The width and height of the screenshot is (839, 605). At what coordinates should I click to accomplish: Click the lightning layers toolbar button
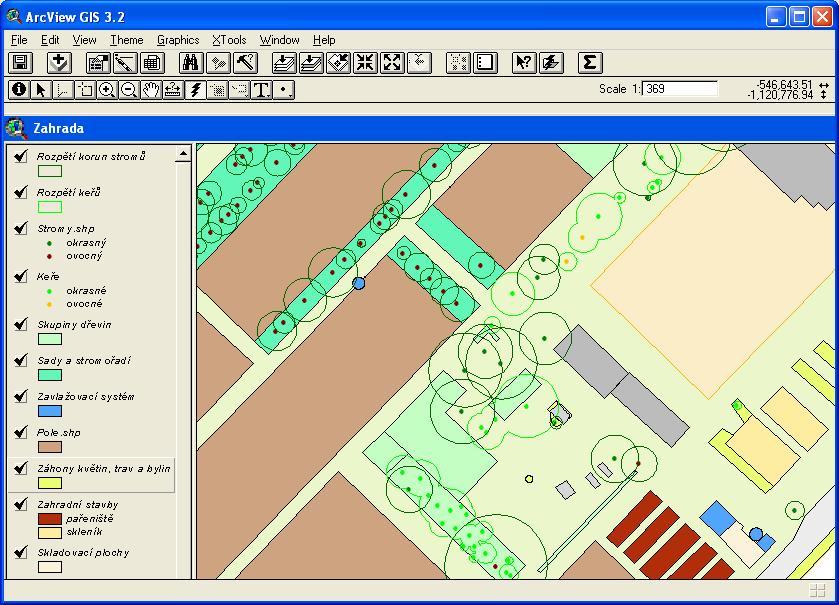point(551,63)
